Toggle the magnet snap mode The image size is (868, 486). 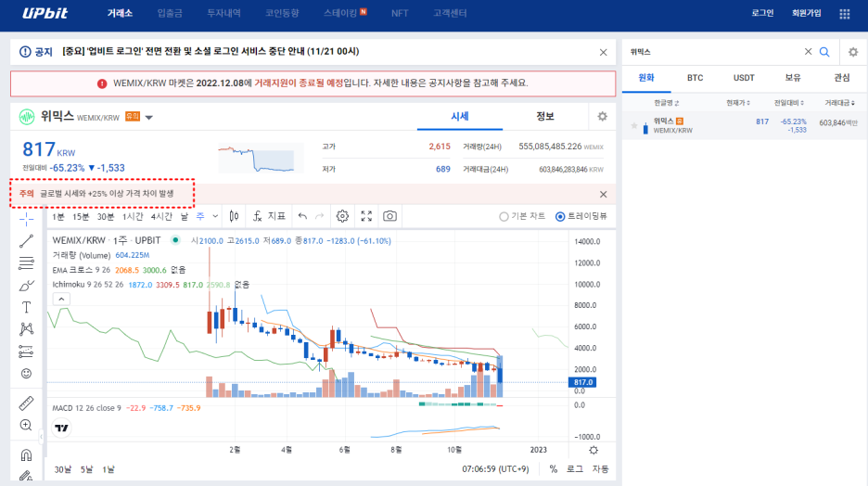click(x=26, y=455)
